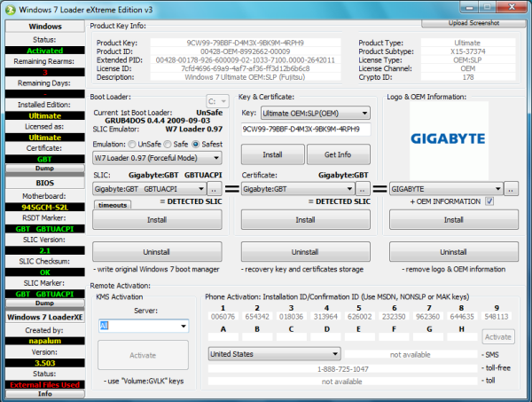Open the GIGABYTE OEM logo dropdown
The image size is (532, 402).
(x=445, y=189)
